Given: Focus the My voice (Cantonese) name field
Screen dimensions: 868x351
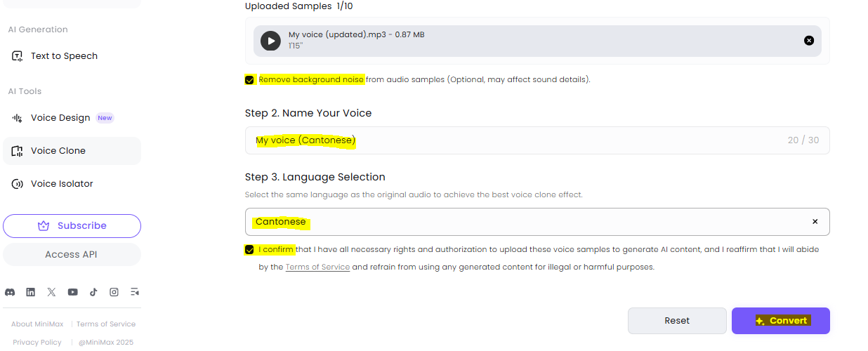Looking at the screenshot, I should click(537, 140).
